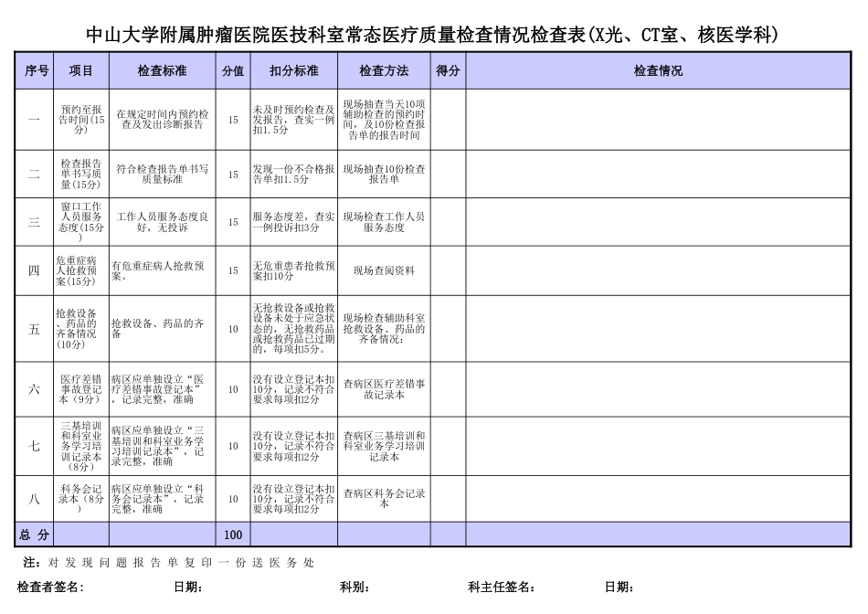Click 病区应单独设立“科务会记录本” cell
The image size is (868, 614).
point(163,499)
